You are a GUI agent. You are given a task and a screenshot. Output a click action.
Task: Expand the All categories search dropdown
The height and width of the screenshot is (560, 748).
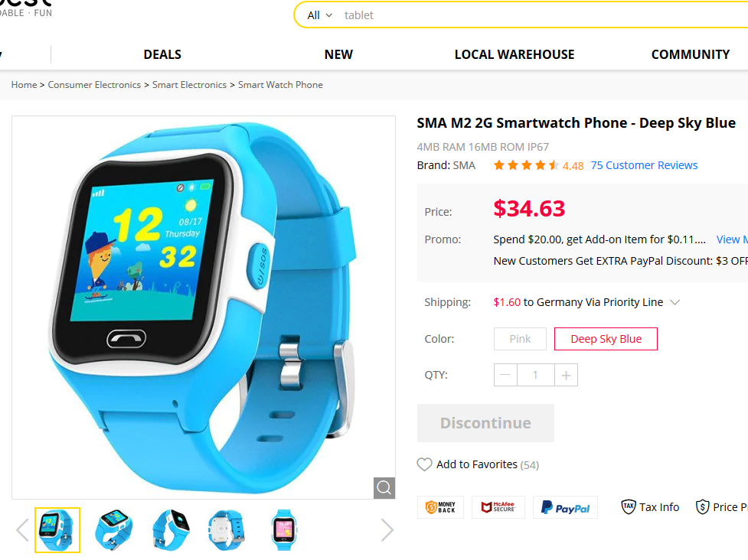pos(319,15)
